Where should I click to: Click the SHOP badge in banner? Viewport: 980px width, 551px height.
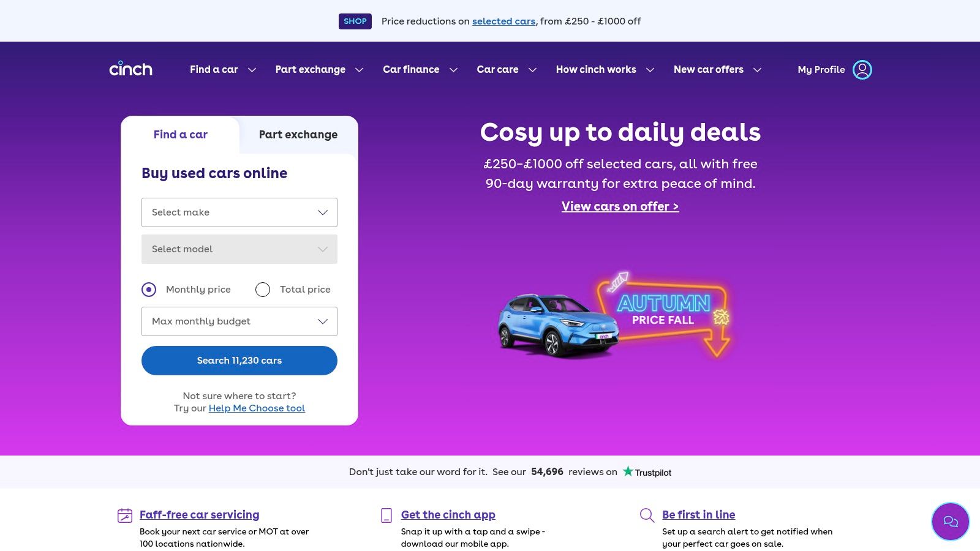(x=355, y=21)
